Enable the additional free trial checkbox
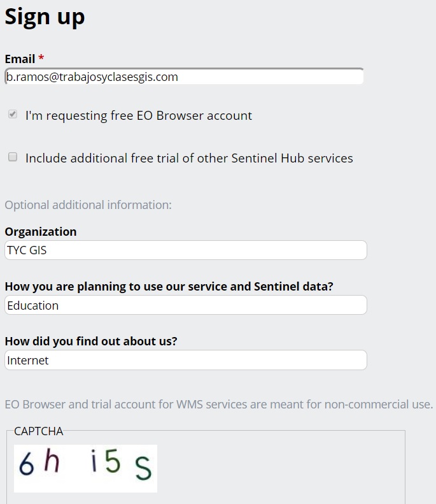 pyautogui.click(x=13, y=157)
